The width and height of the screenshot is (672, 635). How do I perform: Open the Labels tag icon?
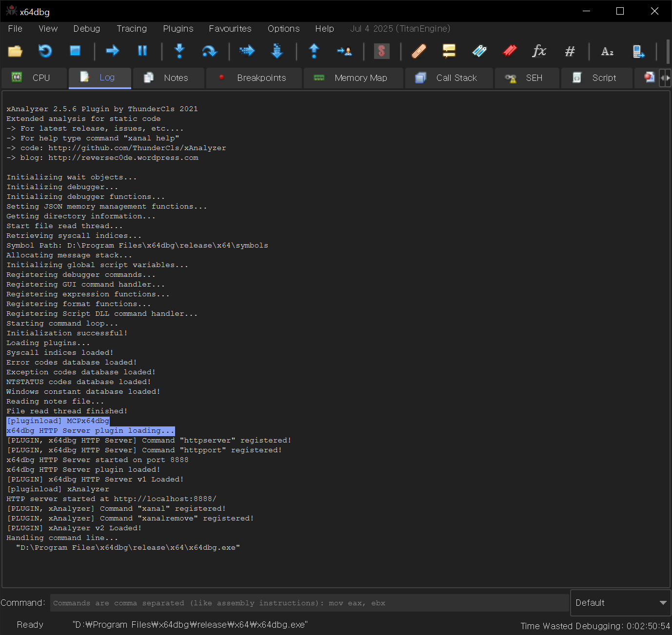point(479,51)
